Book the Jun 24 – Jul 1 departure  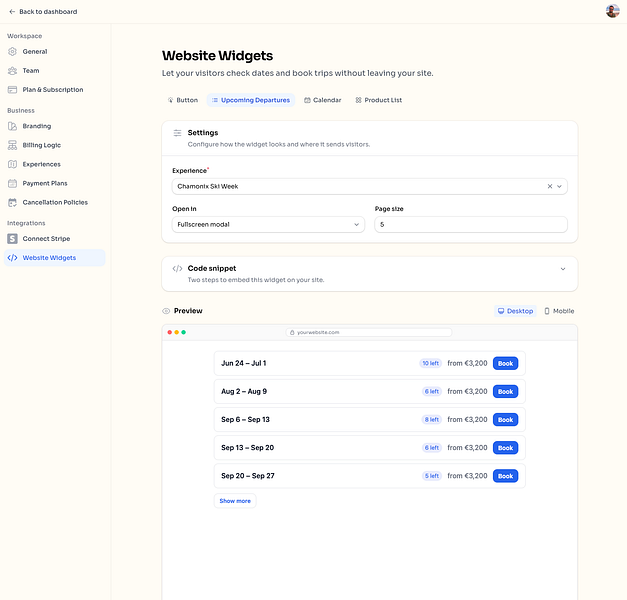point(505,363)
